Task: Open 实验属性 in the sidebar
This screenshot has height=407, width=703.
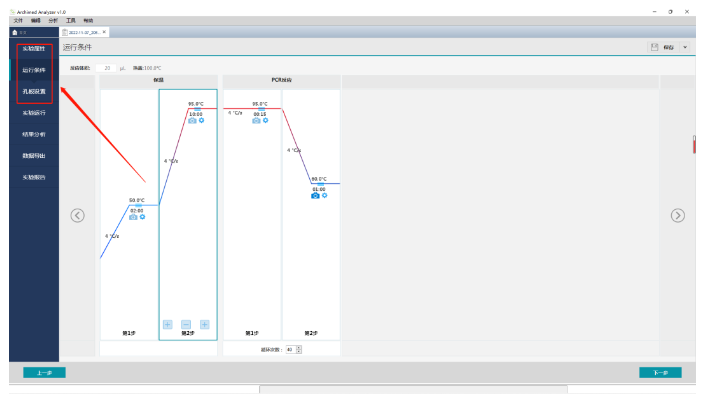Action: click(x=34, y=48)
